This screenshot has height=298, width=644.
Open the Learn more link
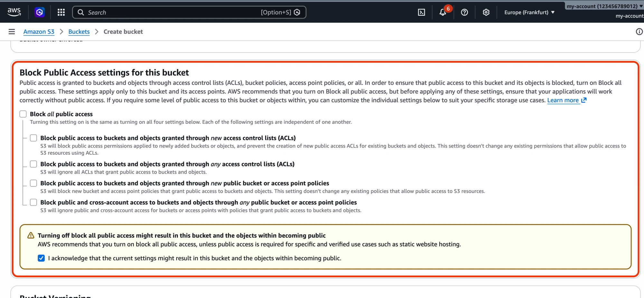click(563, 100)
